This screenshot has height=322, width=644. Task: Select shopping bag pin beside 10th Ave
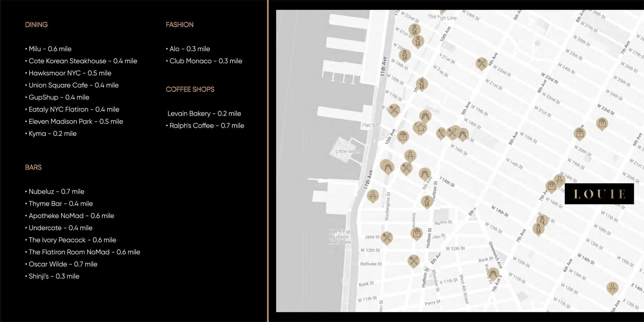point(403,136)
